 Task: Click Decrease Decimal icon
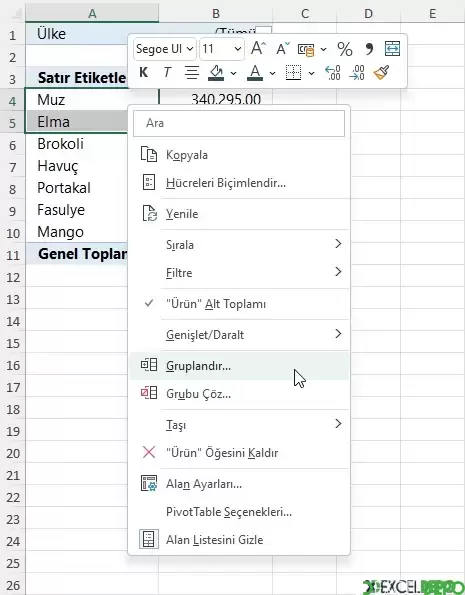point(357,72)
